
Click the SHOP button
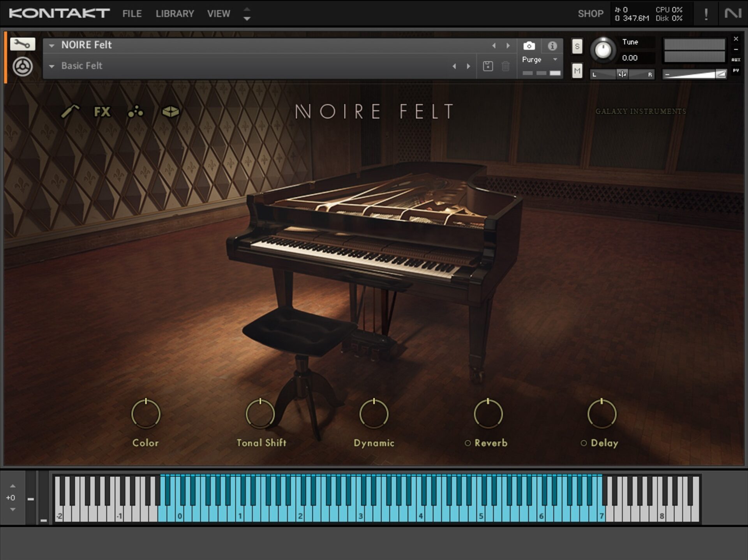click(590, 14)
